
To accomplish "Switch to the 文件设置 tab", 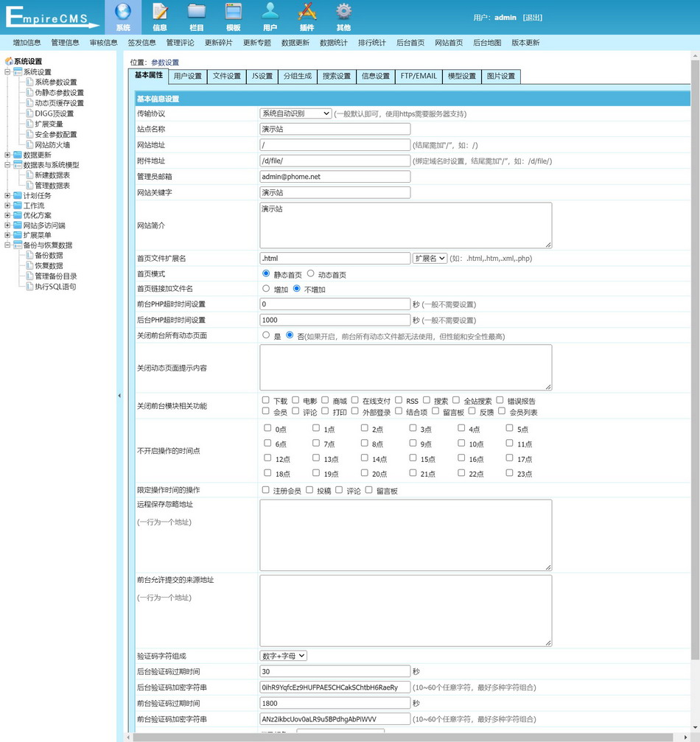I will pos(227,76).
